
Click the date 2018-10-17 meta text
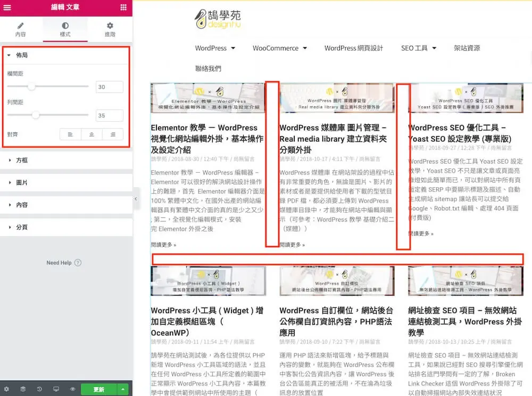pos(313,159)
